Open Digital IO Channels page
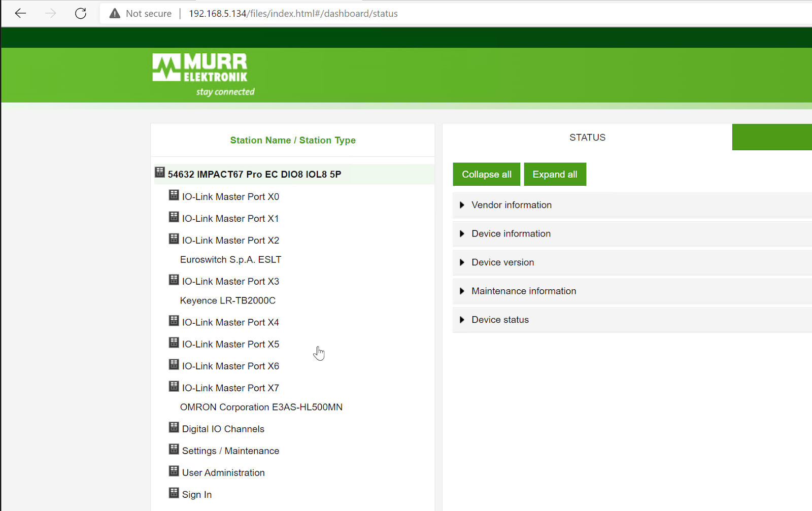 click(x=223, y=429)
